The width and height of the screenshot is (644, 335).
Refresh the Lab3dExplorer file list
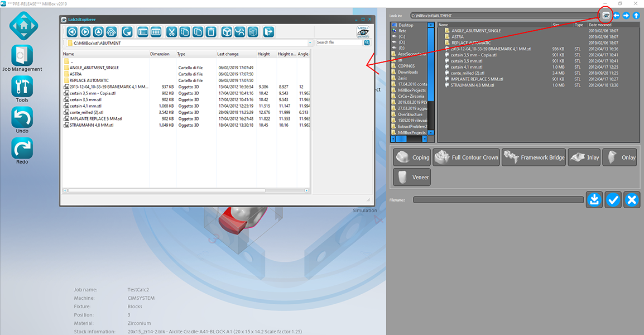tap(127, 32)
